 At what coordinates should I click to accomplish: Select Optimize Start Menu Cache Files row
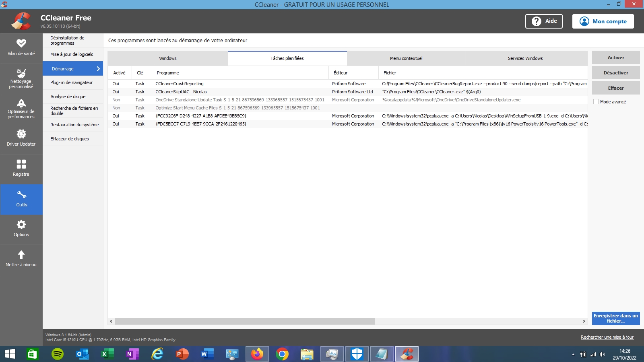click(x=348, y=108)
